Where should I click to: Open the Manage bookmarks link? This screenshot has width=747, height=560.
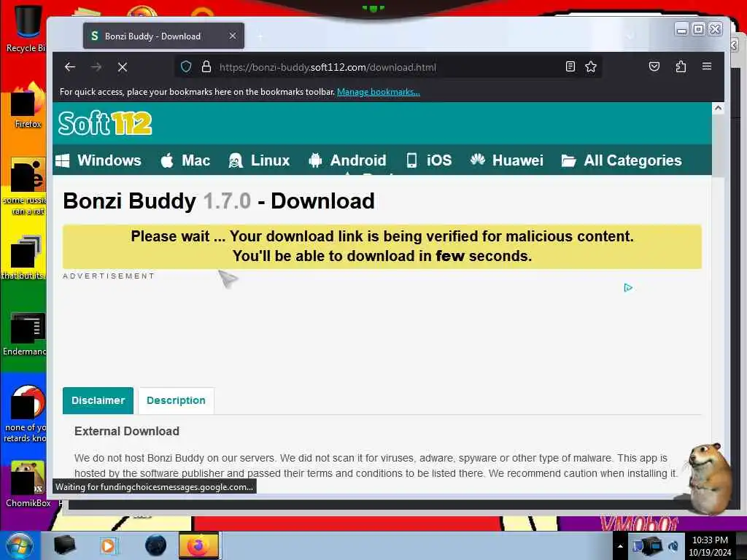(379, 92)
